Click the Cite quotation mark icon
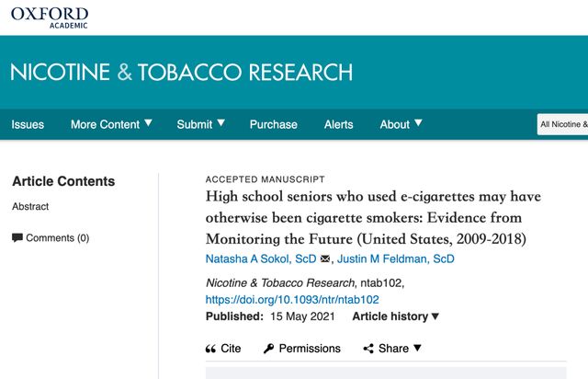This screenshot has height=379, width=588. (x=210, y=349)
